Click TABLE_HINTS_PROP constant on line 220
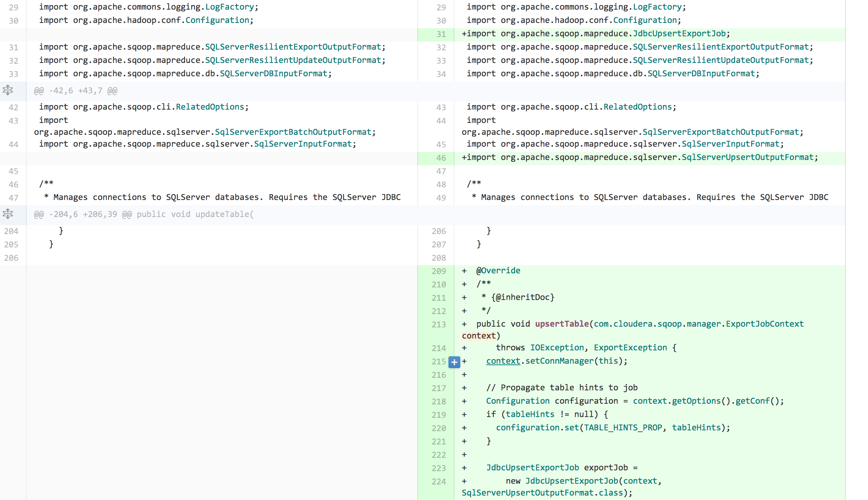Image resolution: width=868 pixels, height=500 pixels. point(623,428)
